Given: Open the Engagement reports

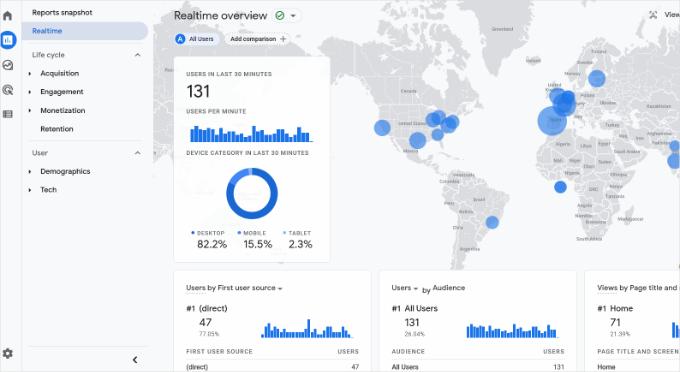Looking at the screenshot, I should [62, 92].
